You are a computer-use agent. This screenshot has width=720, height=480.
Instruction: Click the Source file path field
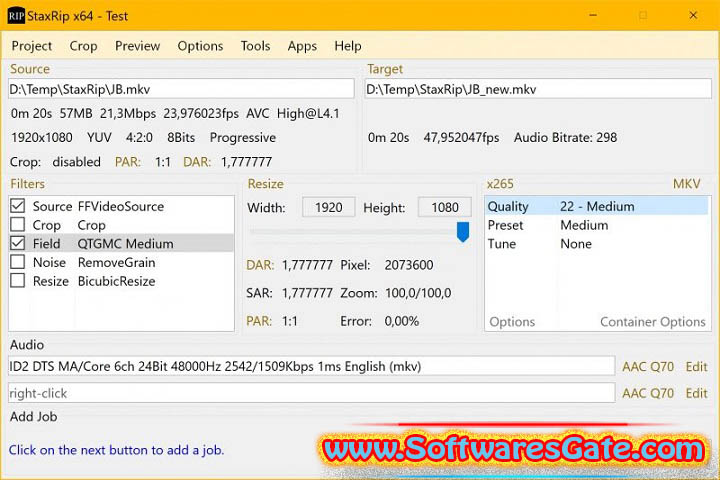click(x=181, y=89)
